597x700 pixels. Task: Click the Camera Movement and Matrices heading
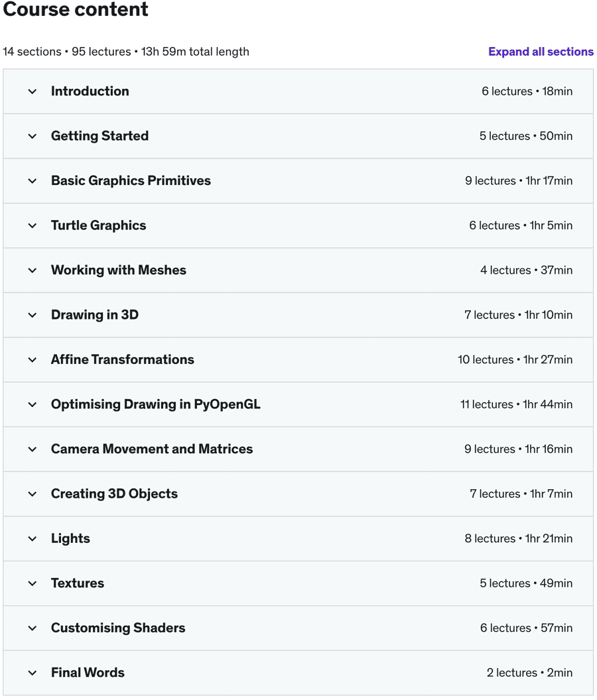pos(152,449)
